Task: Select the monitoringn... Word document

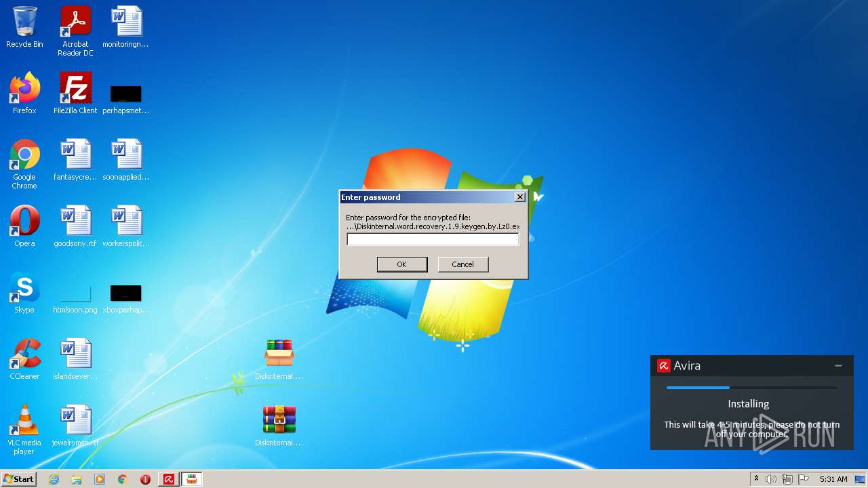Action: (126, 27)
